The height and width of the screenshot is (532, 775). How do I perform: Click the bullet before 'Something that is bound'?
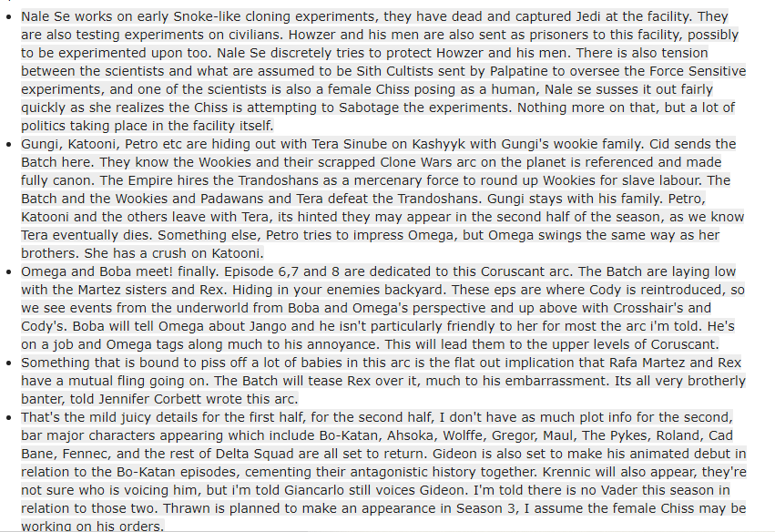8,363
